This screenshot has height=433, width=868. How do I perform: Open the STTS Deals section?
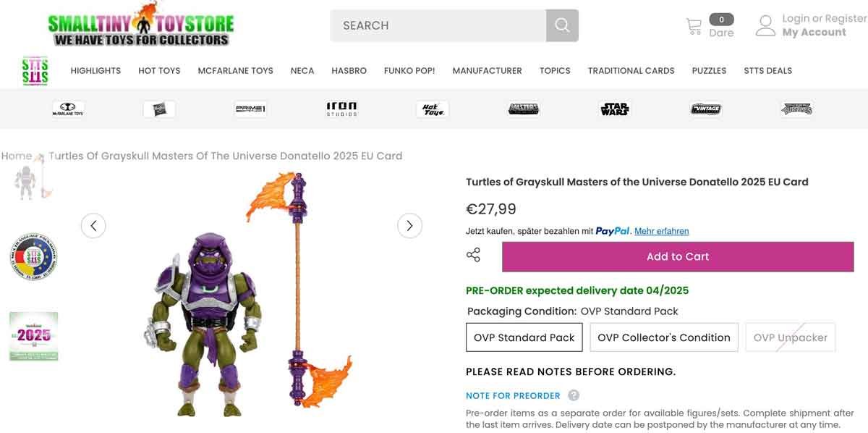click(x=767, y=70)
